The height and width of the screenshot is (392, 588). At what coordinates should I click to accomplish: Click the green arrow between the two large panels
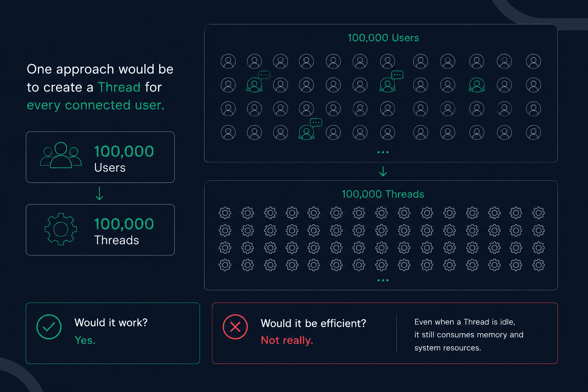point(383,171)
